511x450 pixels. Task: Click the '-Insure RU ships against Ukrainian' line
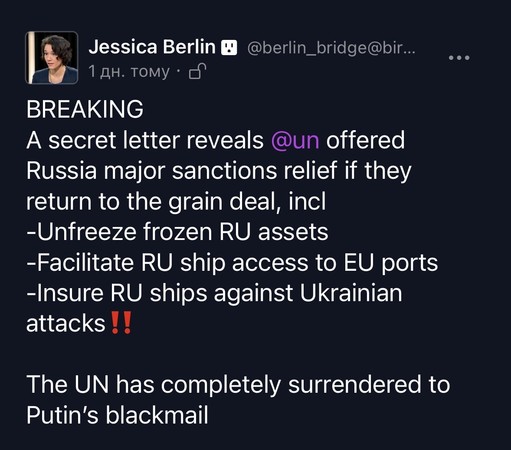[x=214, y=293]
